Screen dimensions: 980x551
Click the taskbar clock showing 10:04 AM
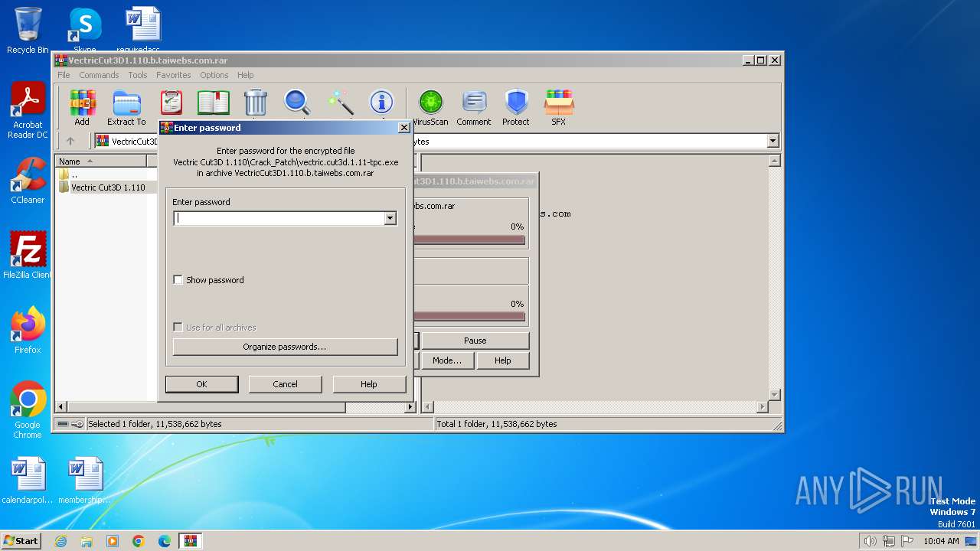pos(941,541)
